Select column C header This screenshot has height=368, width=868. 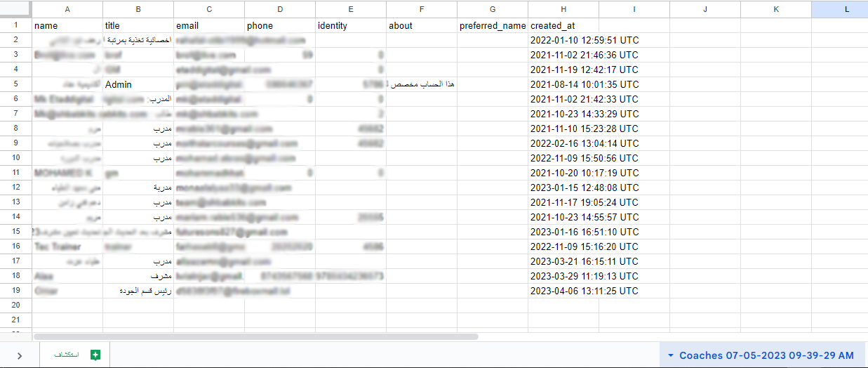click(208, 9)
